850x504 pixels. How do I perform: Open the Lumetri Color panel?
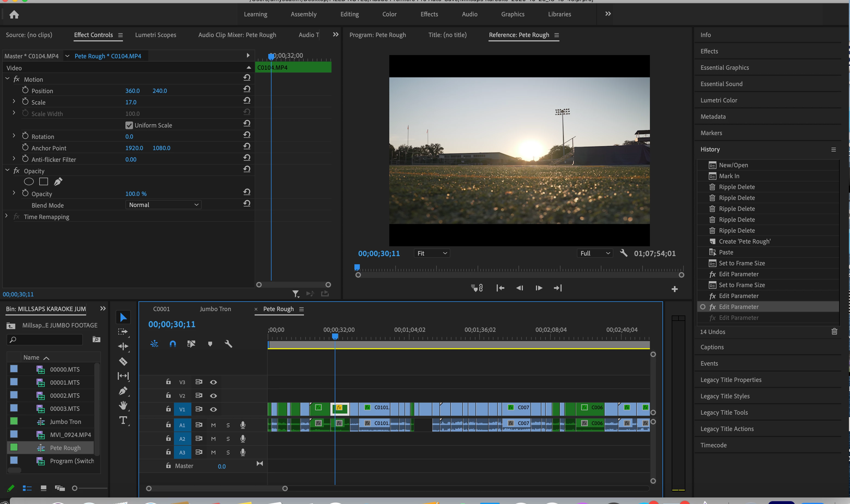719,100
